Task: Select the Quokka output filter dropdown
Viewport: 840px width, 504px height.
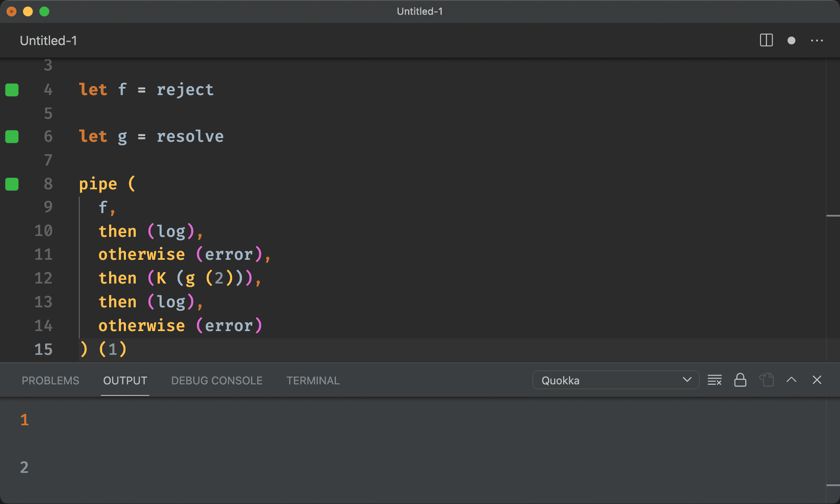Action: [x=614, y=381]
